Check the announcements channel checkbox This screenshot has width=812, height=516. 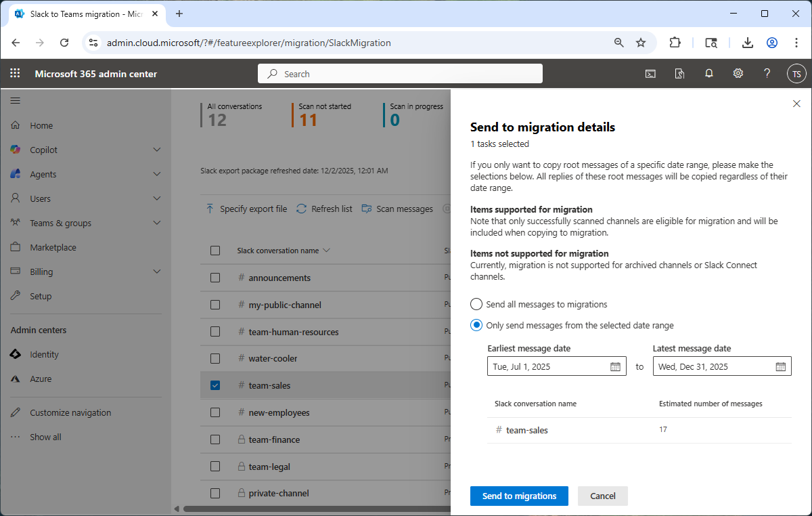point(215,278)
